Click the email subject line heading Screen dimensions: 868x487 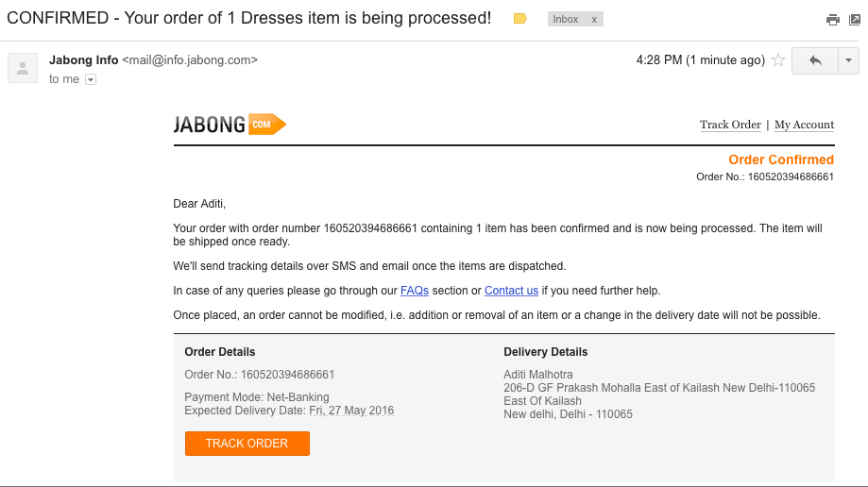[249, 19]
